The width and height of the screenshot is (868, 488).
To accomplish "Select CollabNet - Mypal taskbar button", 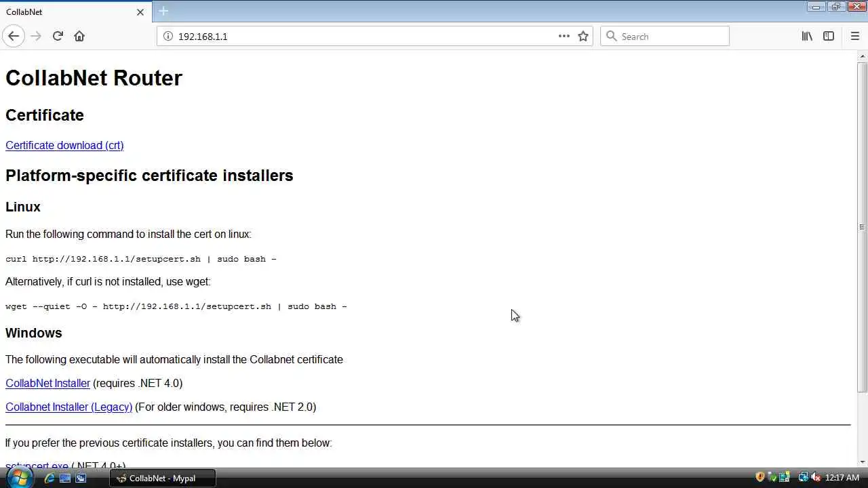I will coord(163,478).
